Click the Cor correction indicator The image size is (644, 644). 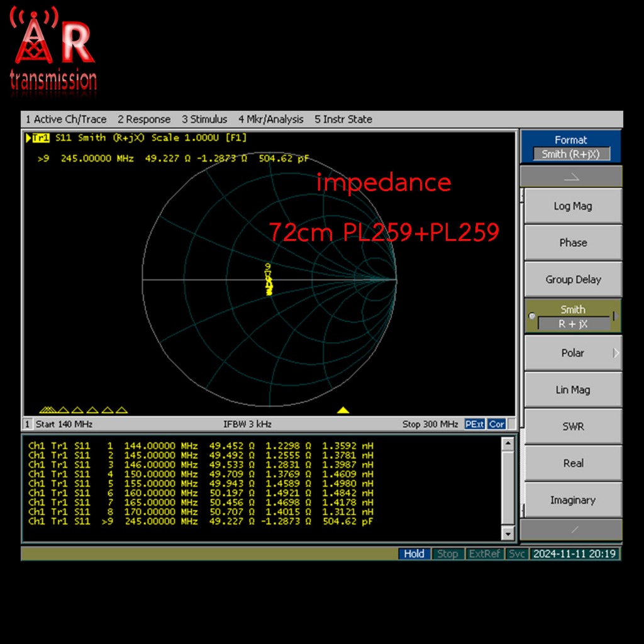coord(496,424)
